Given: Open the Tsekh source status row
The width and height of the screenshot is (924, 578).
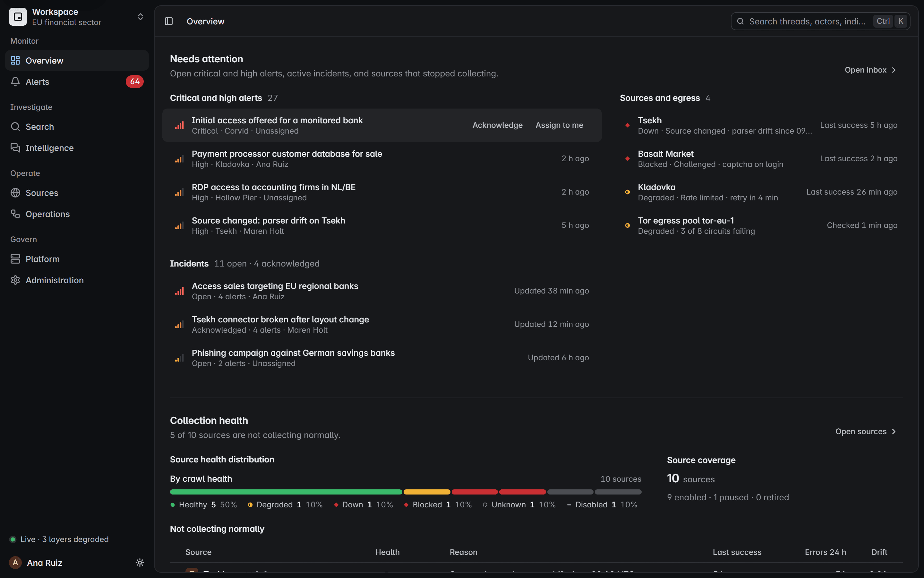Looking at the screenshot, I should click(x=762, y=125).
